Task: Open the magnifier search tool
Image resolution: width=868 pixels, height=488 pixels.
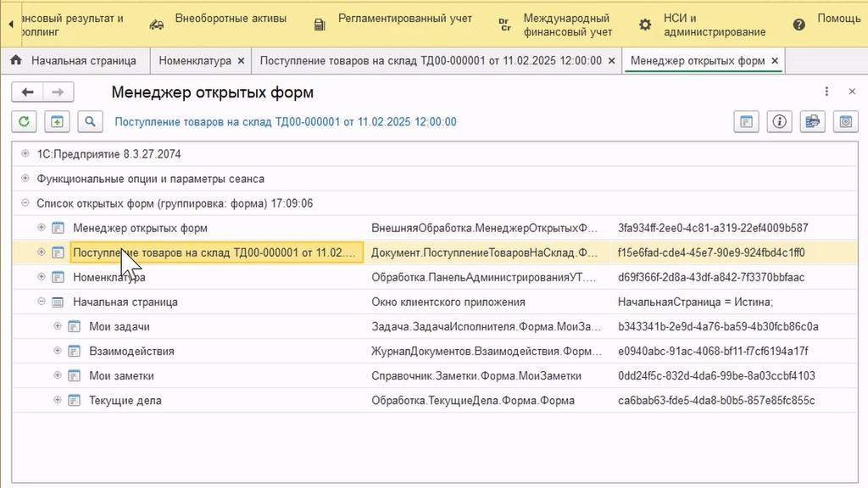Action: coord(90,122)
